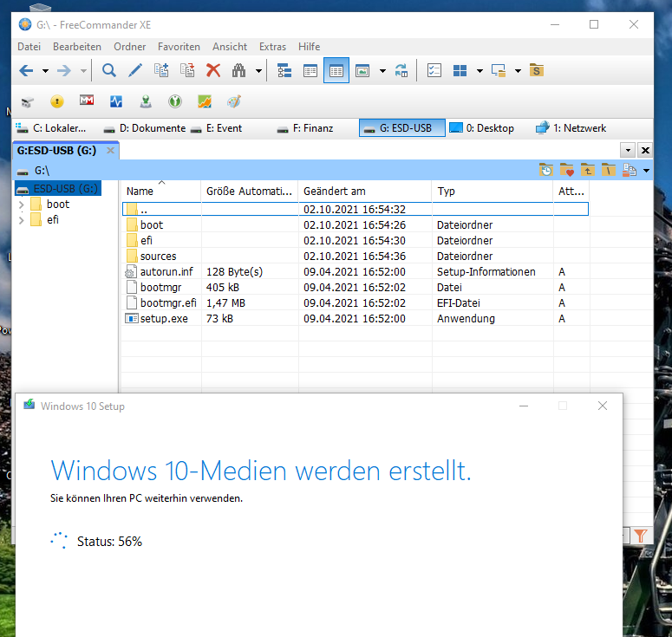Open the address bar dropdown arrow
This screenshot has width=672, height=637.
point(646,171)
